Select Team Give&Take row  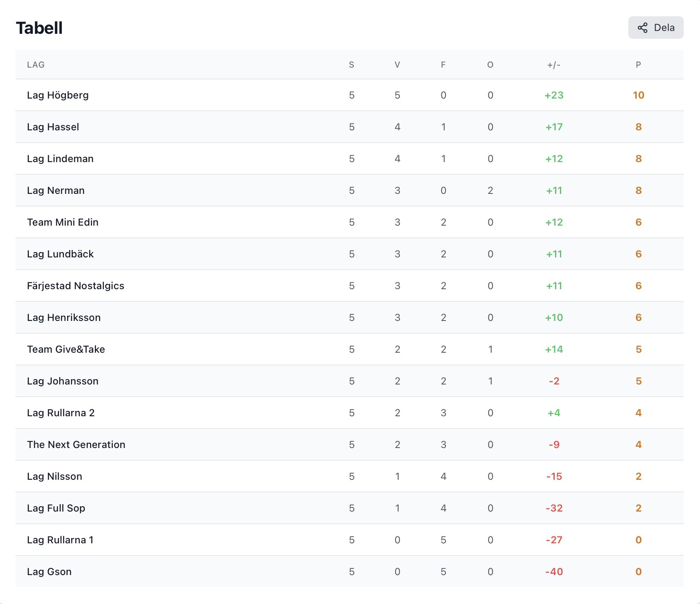click(x=349, y=349)
